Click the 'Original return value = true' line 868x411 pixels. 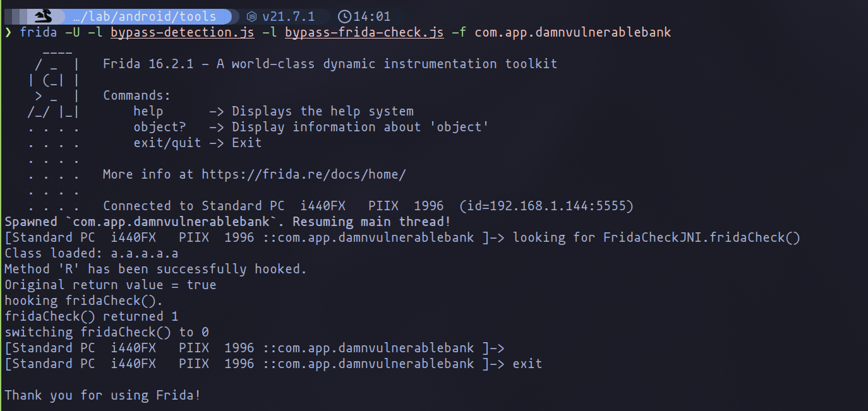click(x=111, y=285)
